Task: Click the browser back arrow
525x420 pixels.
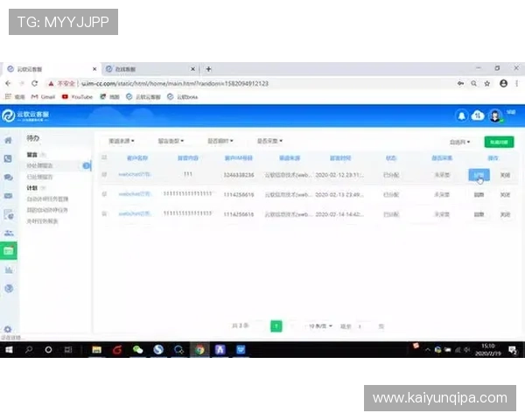Action: click(9, 83)
